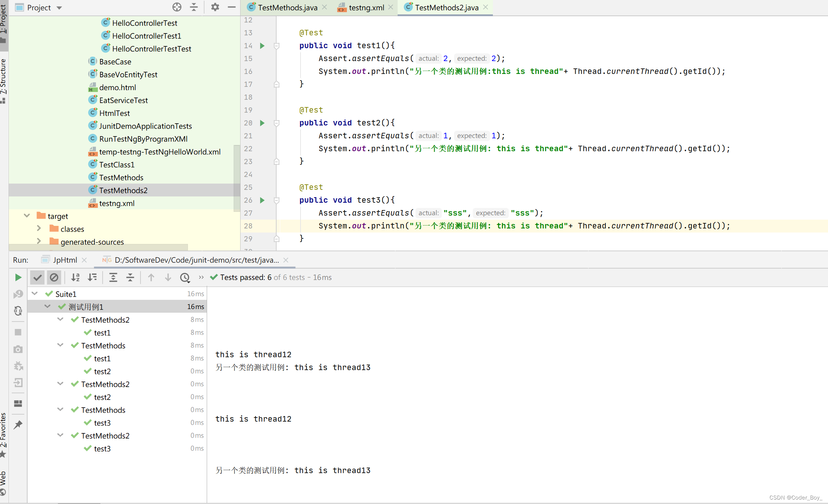
Task: Show more run toolbar actions chevron
Action: [201, 277]
